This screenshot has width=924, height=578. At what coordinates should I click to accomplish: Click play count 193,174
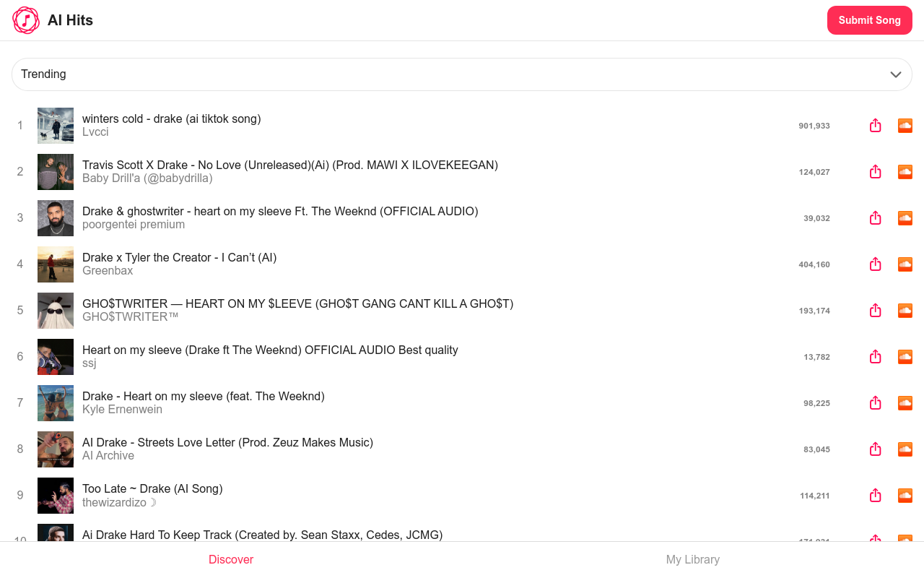pyautogui.click(x=814, y=311)
